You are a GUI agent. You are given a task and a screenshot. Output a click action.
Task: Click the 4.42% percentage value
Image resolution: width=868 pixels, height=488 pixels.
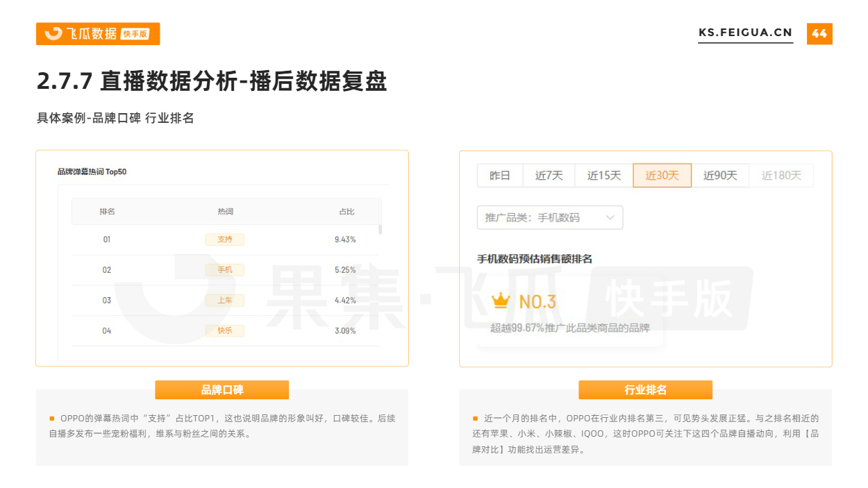(x=345, y=301)
